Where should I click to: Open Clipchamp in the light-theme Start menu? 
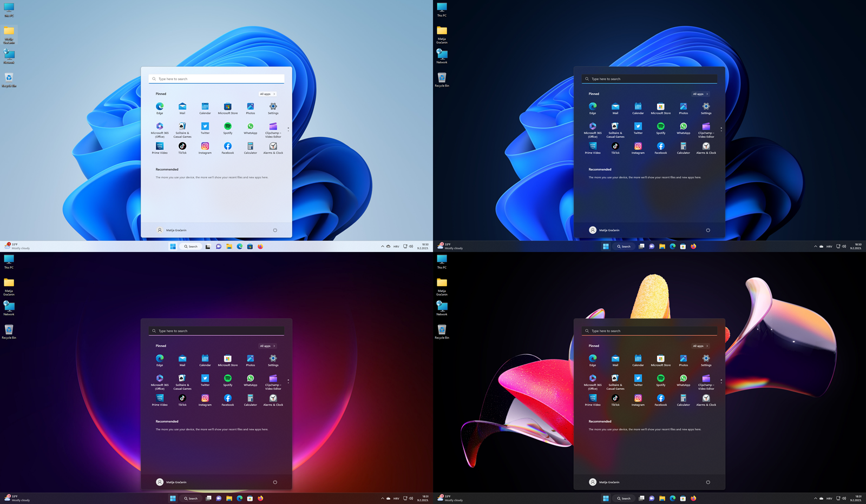point(273,130)
